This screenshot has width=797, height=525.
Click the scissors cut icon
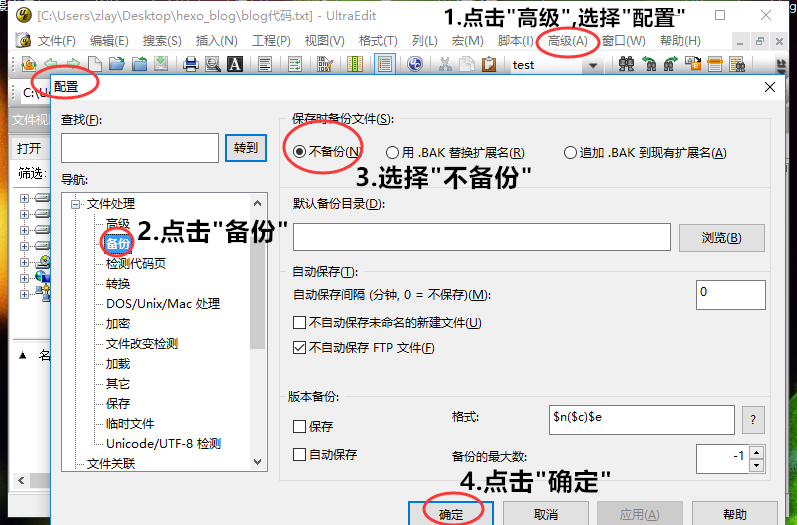pos(445,64)
